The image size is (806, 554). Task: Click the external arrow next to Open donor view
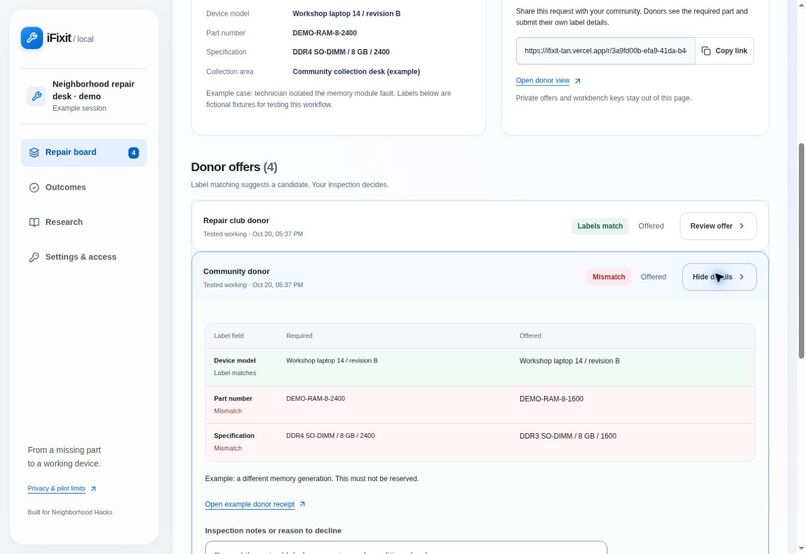(x=577, y=81)
